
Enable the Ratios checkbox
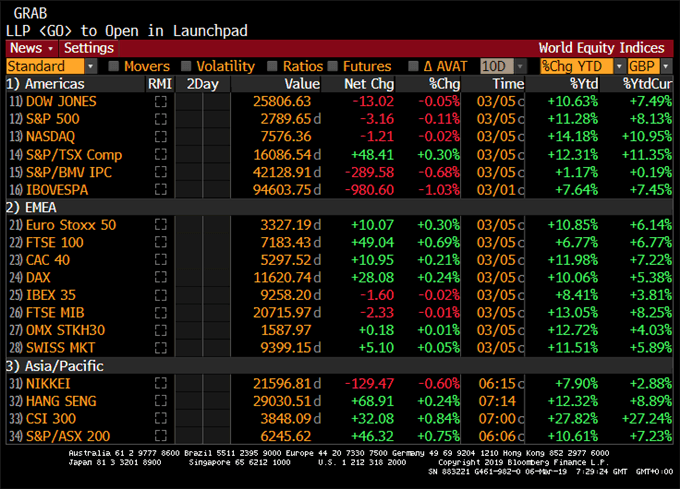pyautogui.click(x=272, y=66)
